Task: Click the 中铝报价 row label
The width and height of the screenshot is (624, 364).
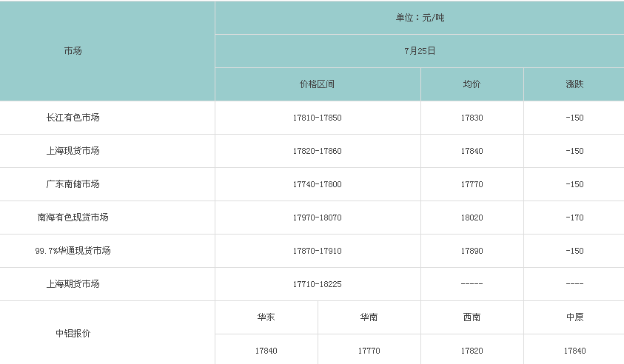Action: click(x=73, y=333)
